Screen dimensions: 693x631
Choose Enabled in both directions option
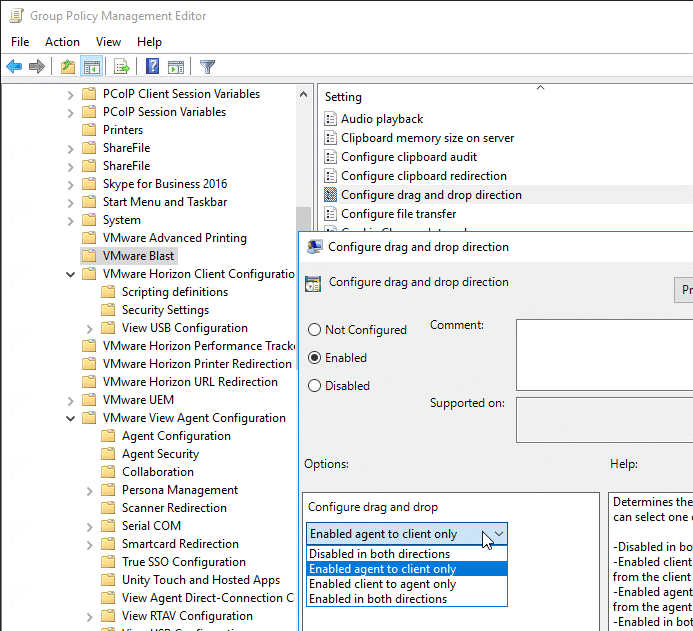tap(407, 599)
